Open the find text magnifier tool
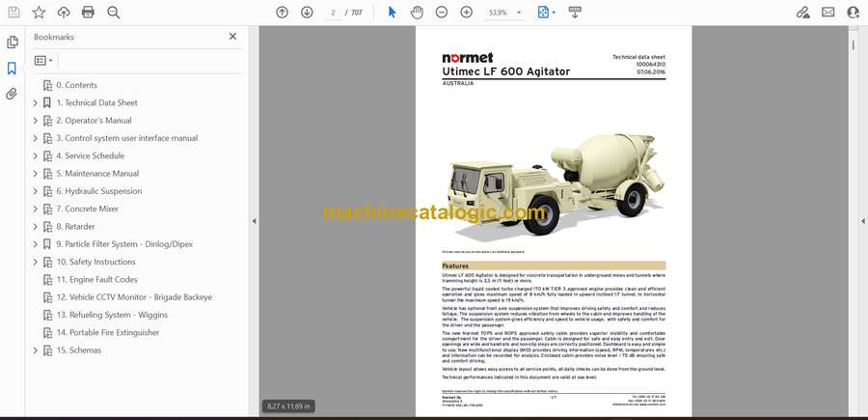This screenshot has height=420, width=868. 114,13
